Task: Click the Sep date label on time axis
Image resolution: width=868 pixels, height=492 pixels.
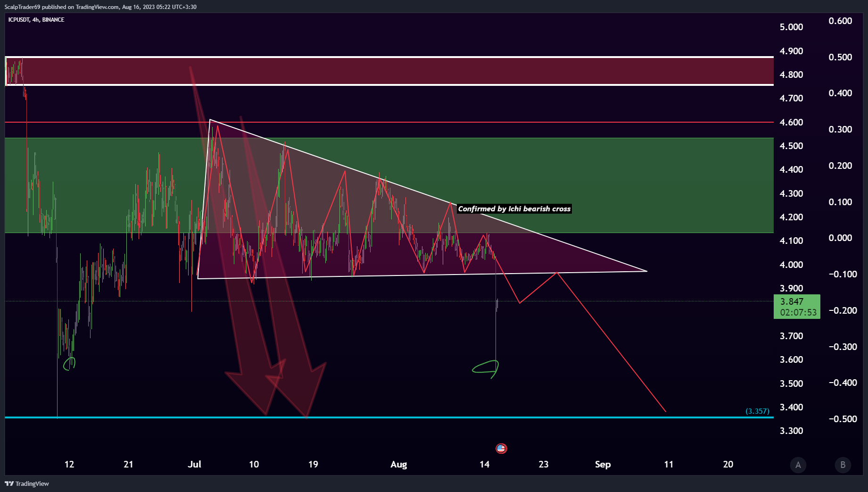Action: click(x=603, y=464)
